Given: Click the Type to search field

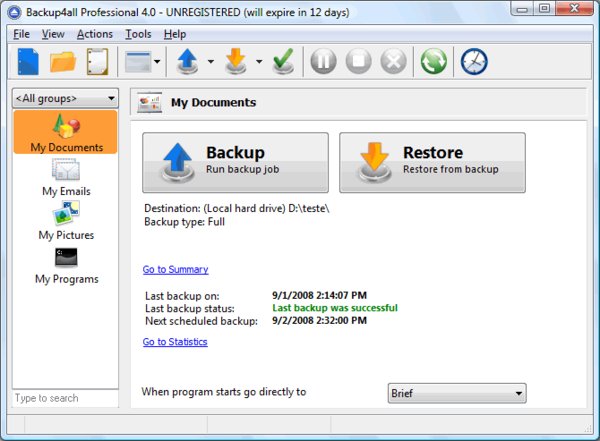Looking at the screenshot, I should click(65, 398).
